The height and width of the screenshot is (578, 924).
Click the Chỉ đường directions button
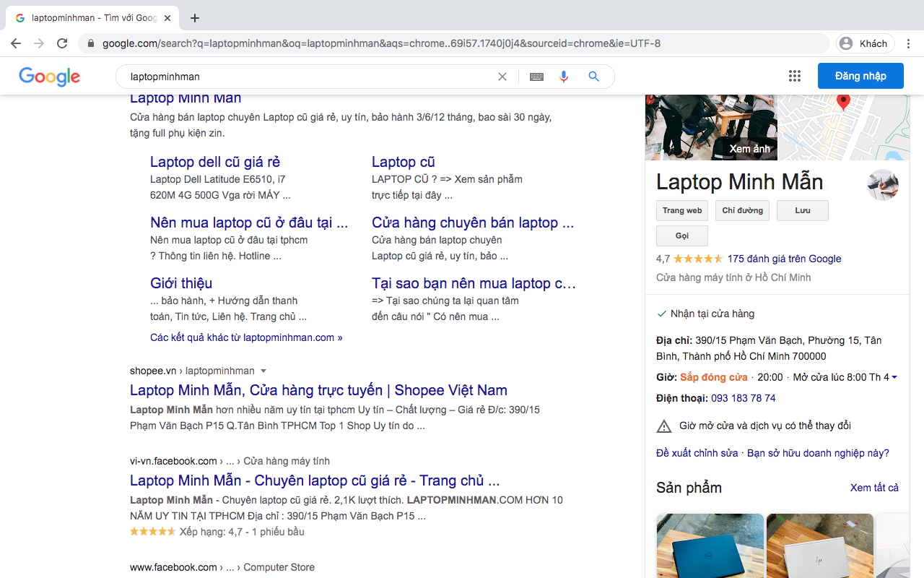(743, 211)
